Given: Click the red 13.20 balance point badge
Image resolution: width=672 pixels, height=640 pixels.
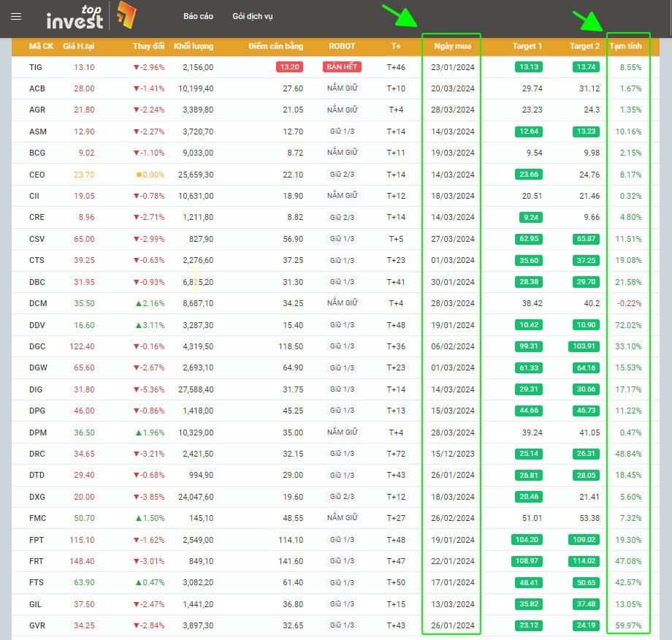Looking at the screenshot, I should (289, 67).
